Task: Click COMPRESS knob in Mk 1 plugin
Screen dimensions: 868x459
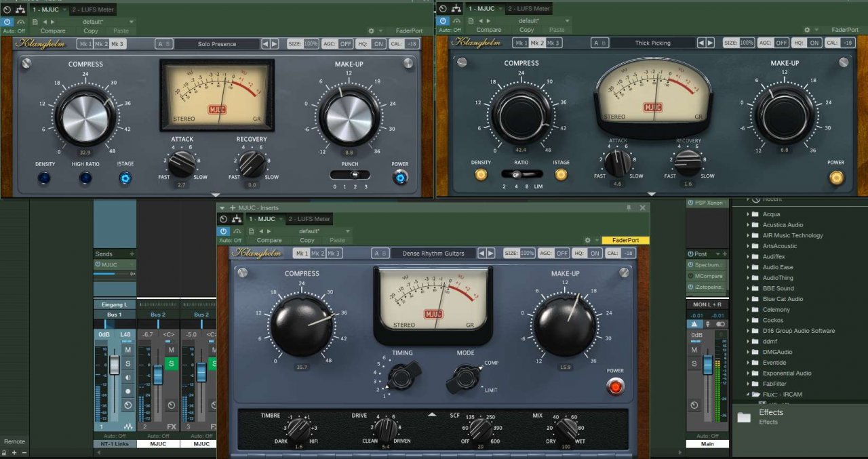Action: coord(302,325)
